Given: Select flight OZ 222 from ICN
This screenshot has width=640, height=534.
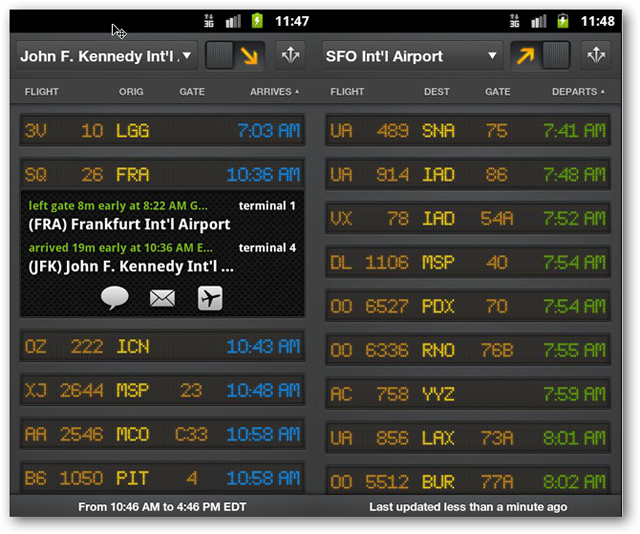Looking at the screenshot, I should click(162, 347).
